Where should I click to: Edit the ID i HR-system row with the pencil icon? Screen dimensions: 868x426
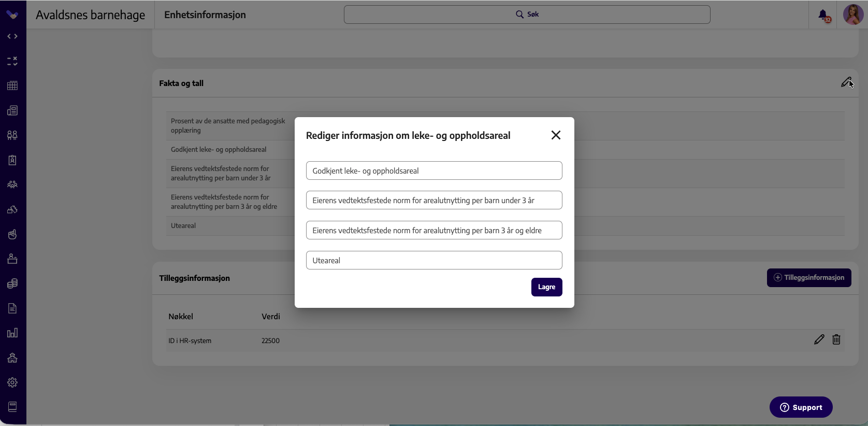[819, 339]
